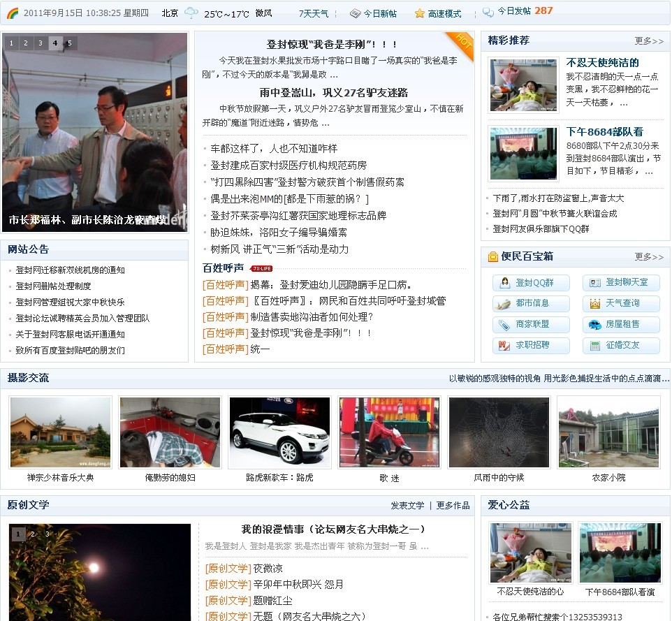Click 发表文学 link
This screenshot has height=621, width=672.
407,505
